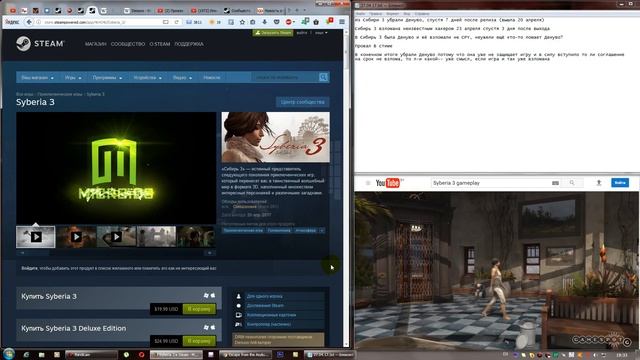Click the trading cards category icon
This screenshot has width=640, height=360.
click(239, 315)
